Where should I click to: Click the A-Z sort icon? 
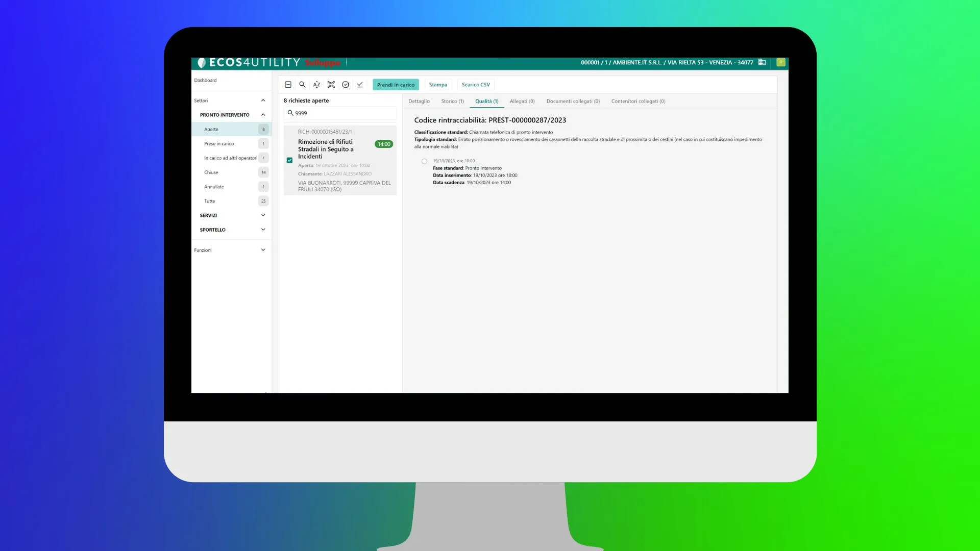pos(316,85)
